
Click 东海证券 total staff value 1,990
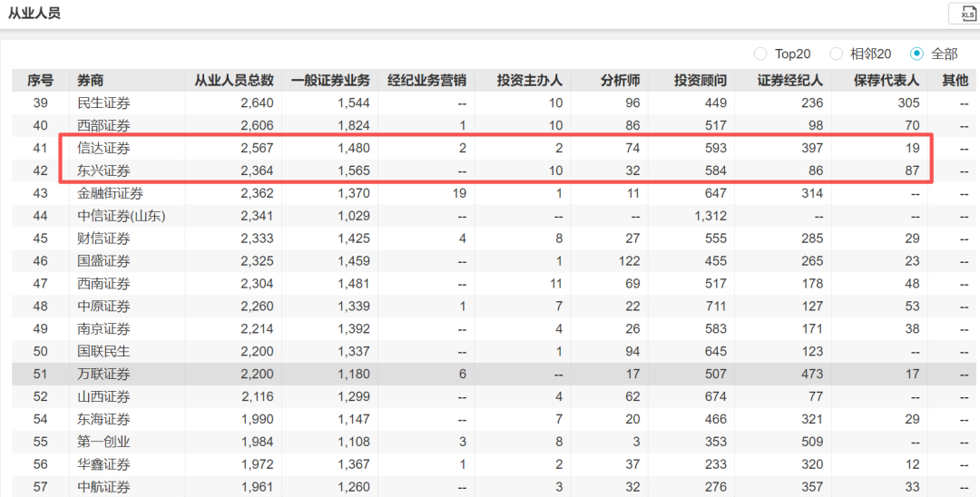(257, 419)
